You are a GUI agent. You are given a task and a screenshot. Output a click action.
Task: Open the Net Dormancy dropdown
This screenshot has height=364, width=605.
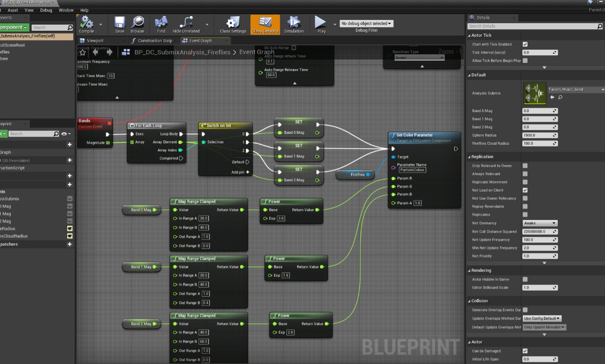click(x=540, y=223)
